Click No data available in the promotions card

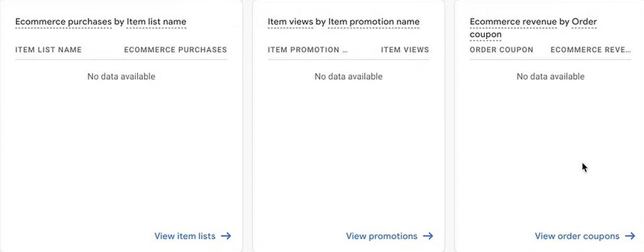point(348,76)
